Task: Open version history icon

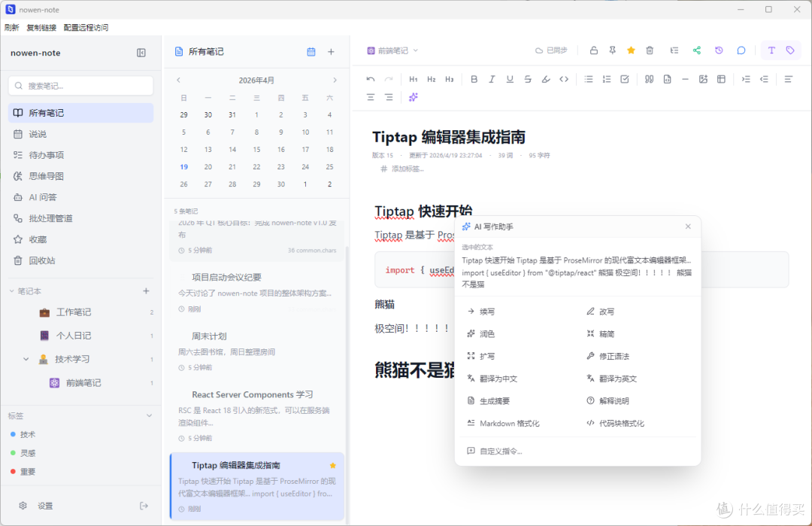Action: coord(719,50)
